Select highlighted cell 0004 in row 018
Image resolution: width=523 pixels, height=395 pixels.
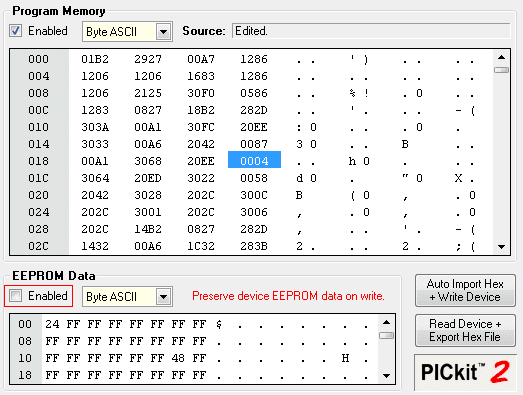click(x=254, y=161)
